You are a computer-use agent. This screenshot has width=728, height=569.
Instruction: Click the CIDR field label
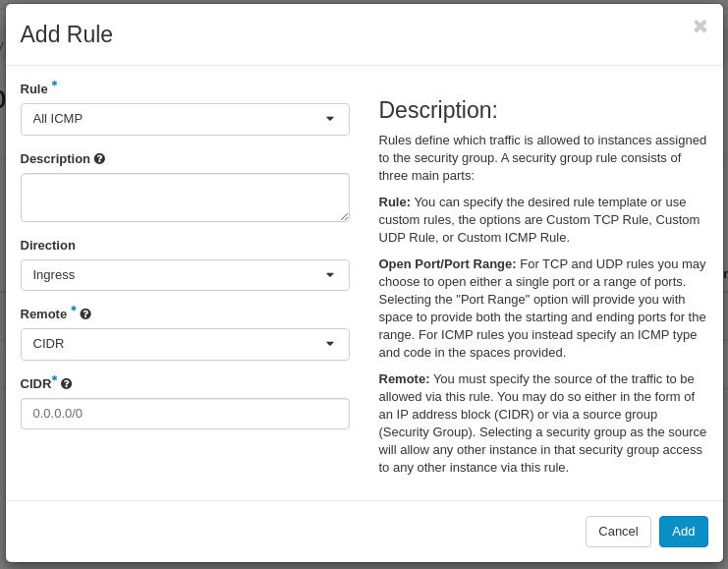pos(35,384)
